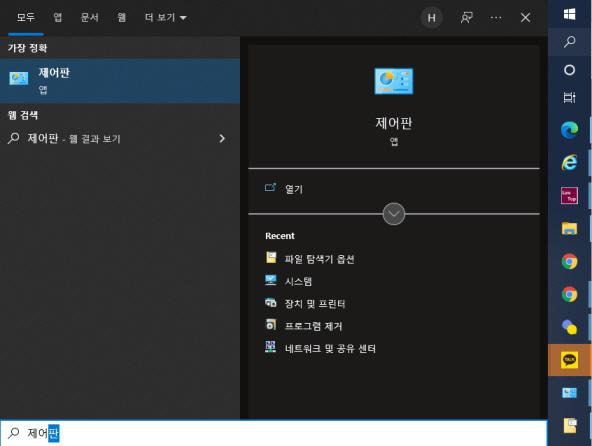This screenshot has width=592, height=446.
Task: Click the 네트워크 및 공유 센터 icon
Action: [x=271, y=347]
